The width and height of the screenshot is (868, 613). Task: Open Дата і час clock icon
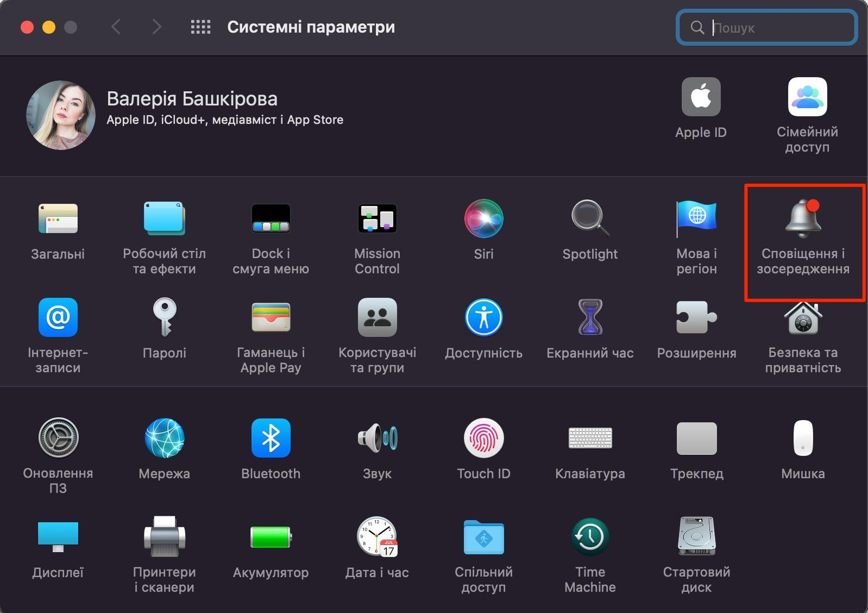(x=377, y=537)
